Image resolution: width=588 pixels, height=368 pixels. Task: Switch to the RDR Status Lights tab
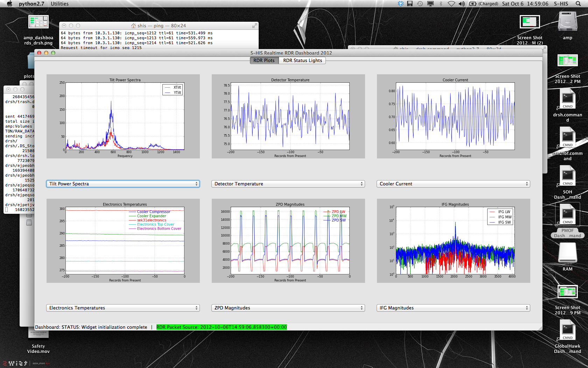click(x=302, y=61)
